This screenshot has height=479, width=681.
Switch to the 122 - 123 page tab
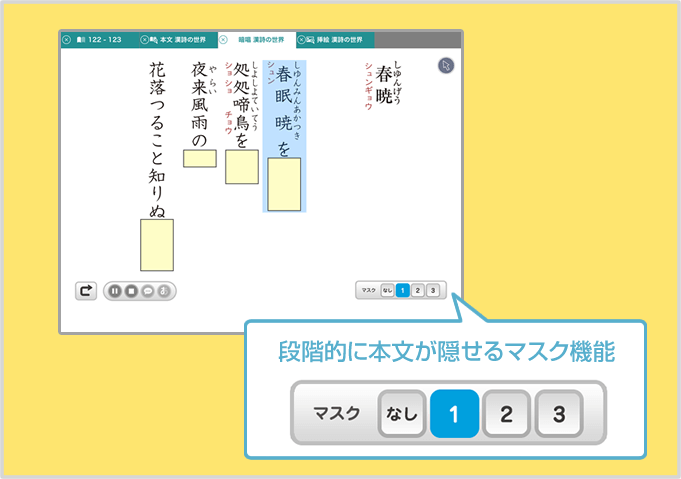click(x=100, y=40)
